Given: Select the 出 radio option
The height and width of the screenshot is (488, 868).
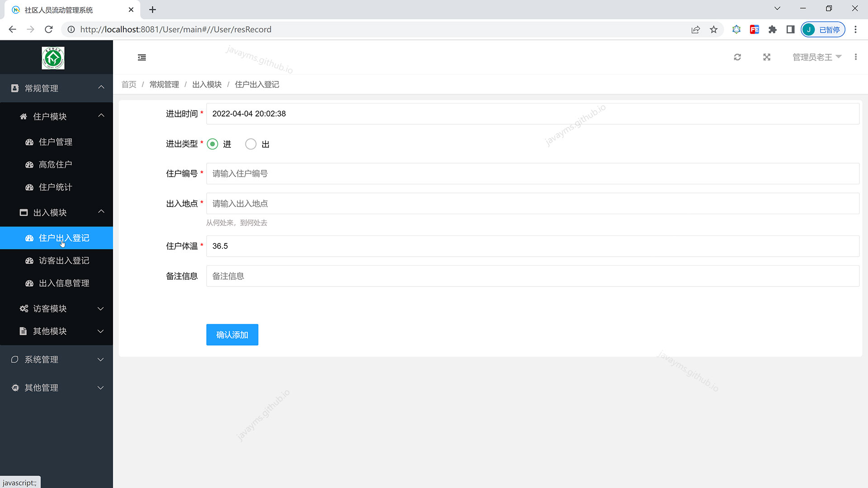Looking at the screenshot, I should (x=251, y=144).
